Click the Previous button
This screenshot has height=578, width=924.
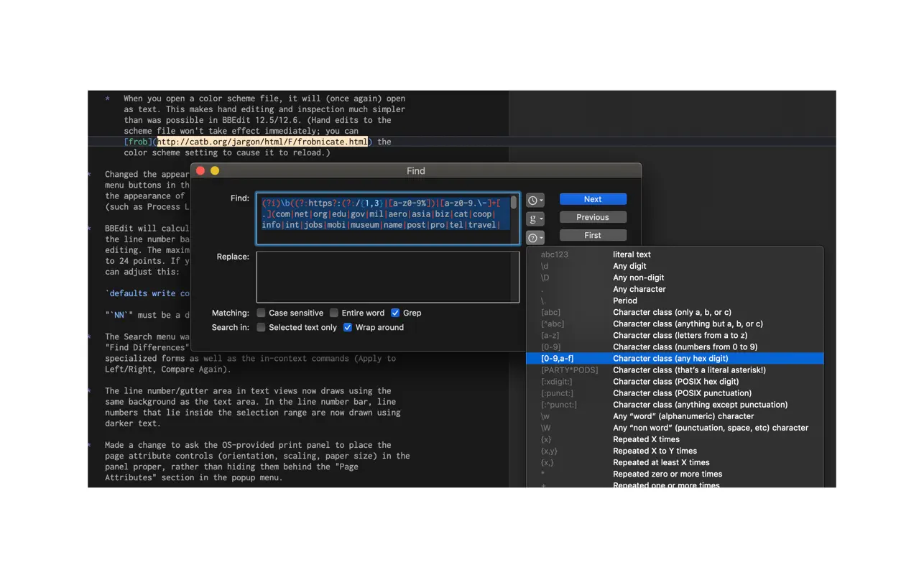tap(593, 217)
